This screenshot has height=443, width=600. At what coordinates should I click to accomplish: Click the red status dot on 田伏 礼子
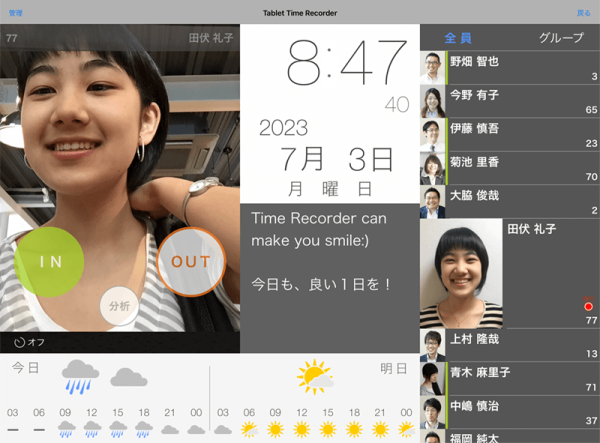click(588, 306)
